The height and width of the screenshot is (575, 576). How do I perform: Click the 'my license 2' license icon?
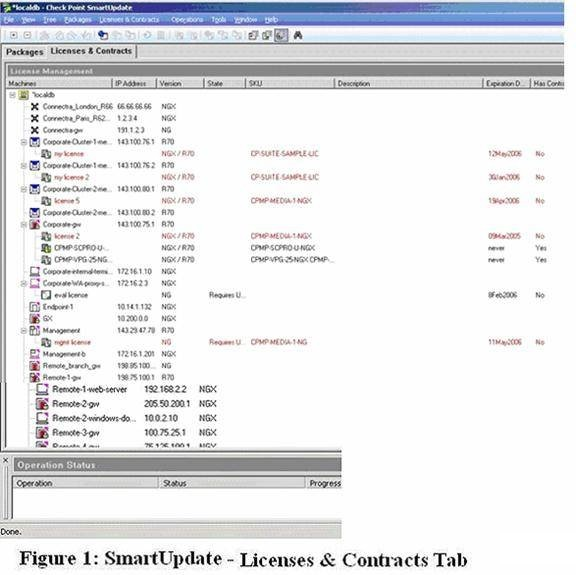46,177
